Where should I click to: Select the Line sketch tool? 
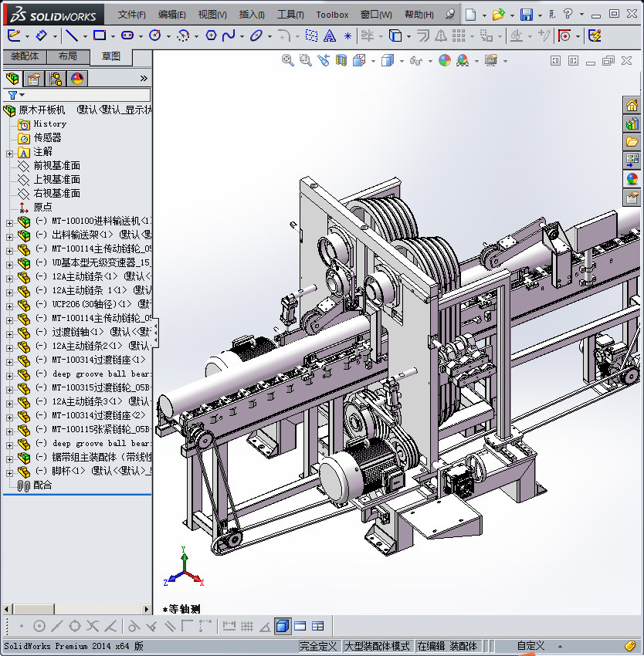(x=72, y=36)
